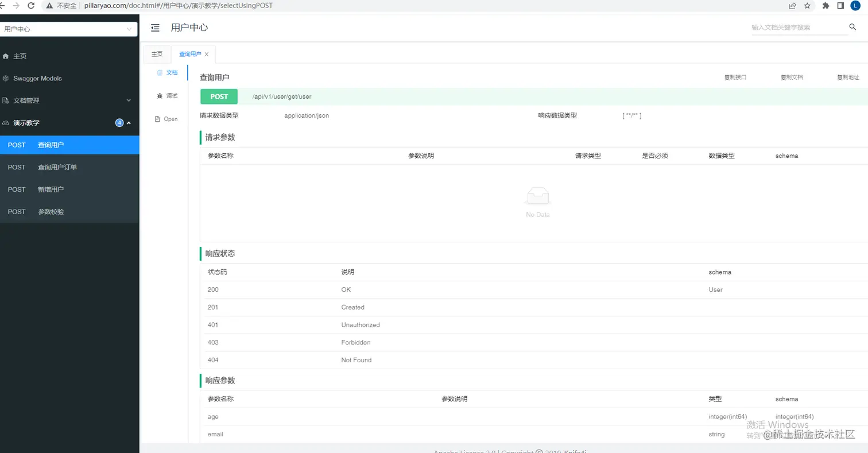The width and height of the screenshot is (868, 453).
Task: Select POST 查询用户 in sidebar
Action: point(69,145)
